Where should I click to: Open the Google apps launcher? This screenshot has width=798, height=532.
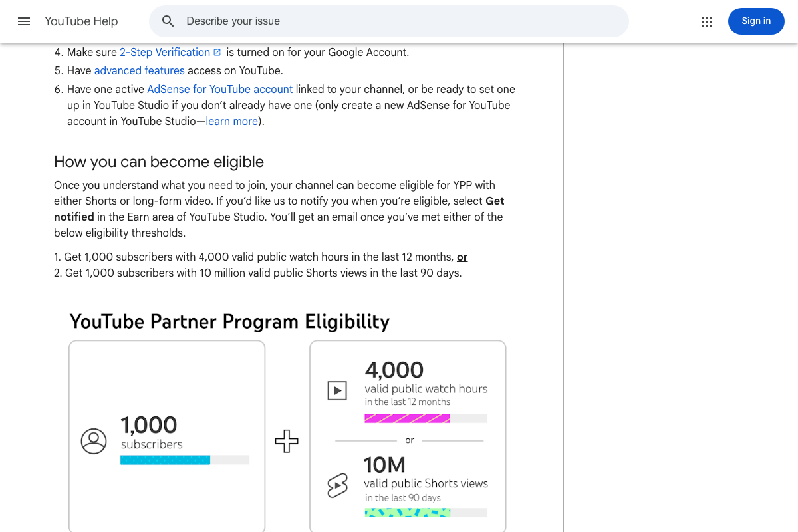coord(707,21)
